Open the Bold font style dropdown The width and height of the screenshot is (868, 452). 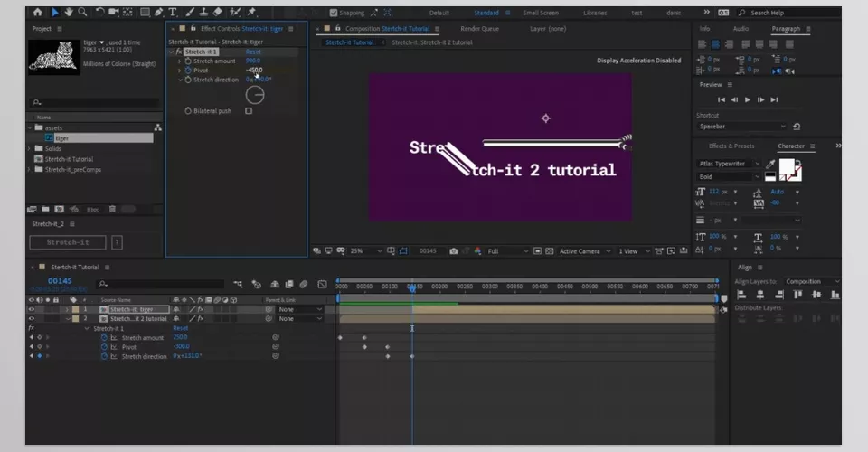click(728, 177)
